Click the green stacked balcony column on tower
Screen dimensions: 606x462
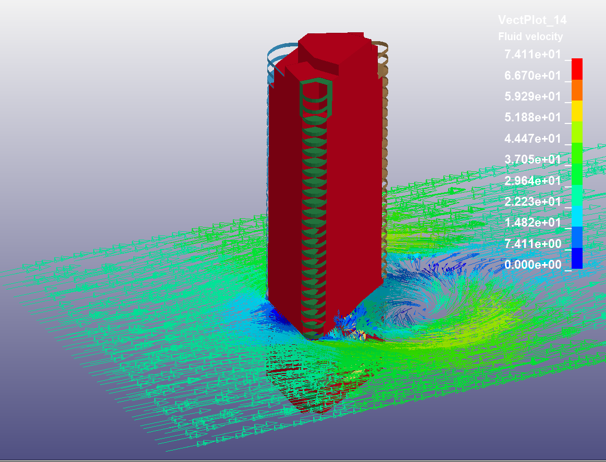click(316, 209)
